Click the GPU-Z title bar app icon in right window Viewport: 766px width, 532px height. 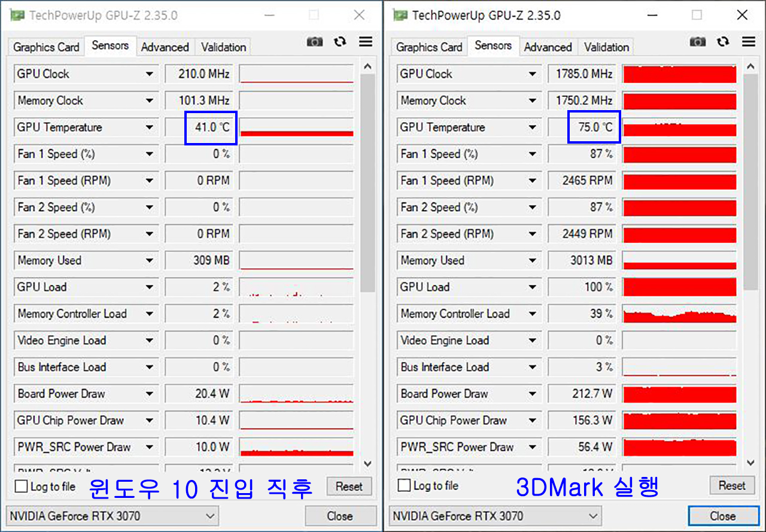(x=400, y=16)
